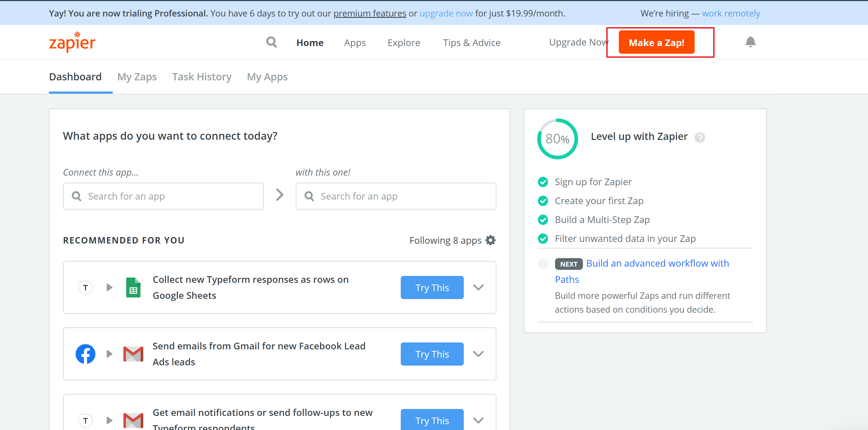Click the NEXT badge label
868x430 pixels.
[x=569, y=264]
